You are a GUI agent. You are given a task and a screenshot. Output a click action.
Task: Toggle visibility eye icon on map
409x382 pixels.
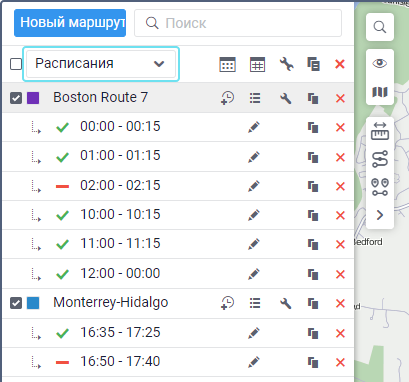click(380, 63)
